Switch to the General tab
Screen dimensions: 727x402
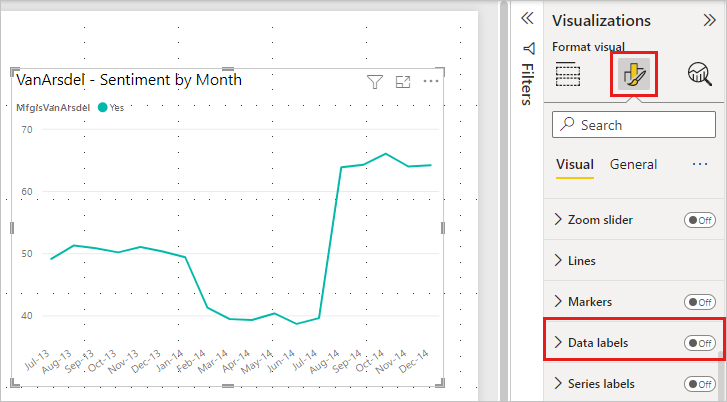633,165
